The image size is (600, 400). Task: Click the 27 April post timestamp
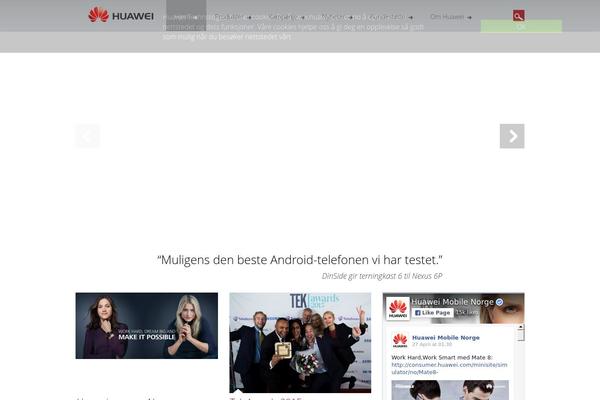point(432,344)
